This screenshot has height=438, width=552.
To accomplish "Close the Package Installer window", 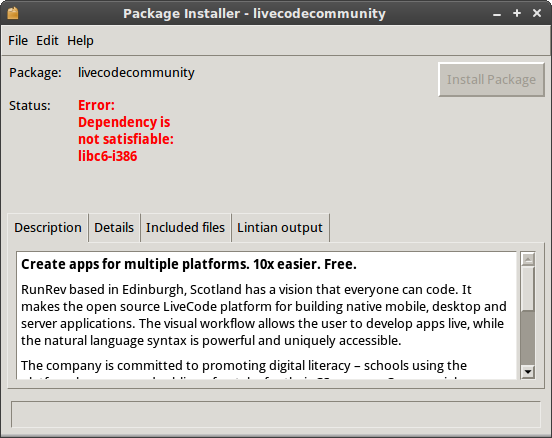I will tap(537, 13).
